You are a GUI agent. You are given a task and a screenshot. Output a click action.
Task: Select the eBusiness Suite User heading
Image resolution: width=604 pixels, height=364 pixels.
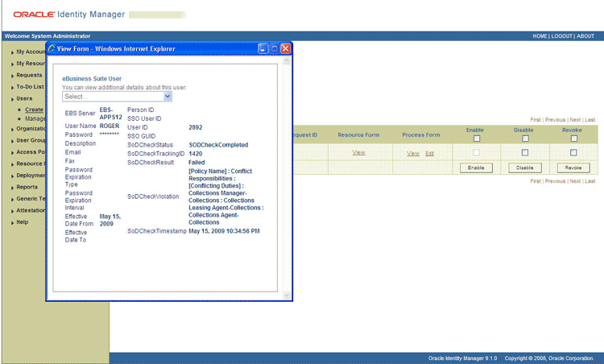[x=92, y=79]
